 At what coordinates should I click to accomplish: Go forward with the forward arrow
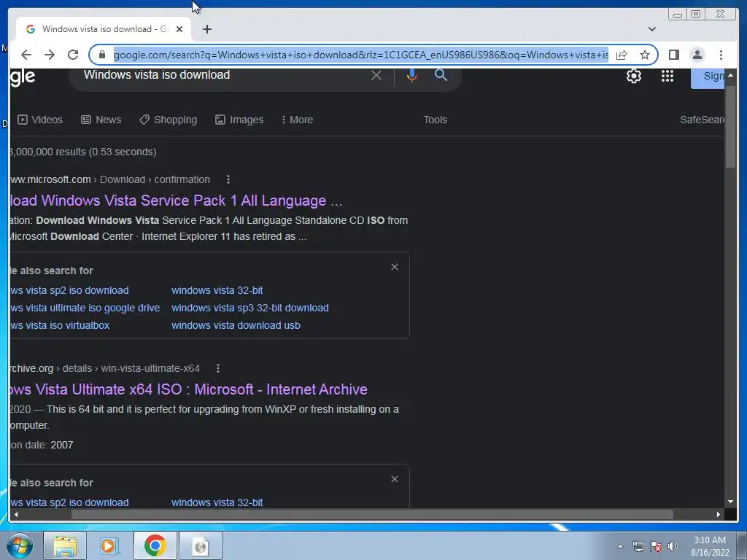pyautogui.click(x=50, y=55)
